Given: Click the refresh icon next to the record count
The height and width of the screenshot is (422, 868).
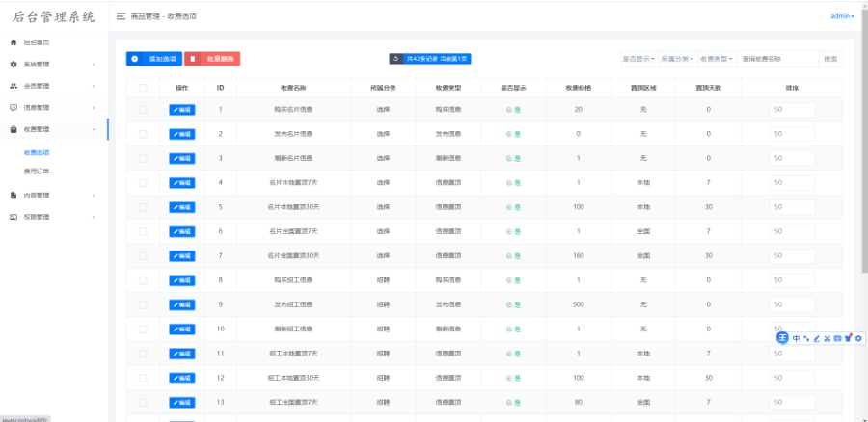Looking at the screenshot, I should coord(395,59).
